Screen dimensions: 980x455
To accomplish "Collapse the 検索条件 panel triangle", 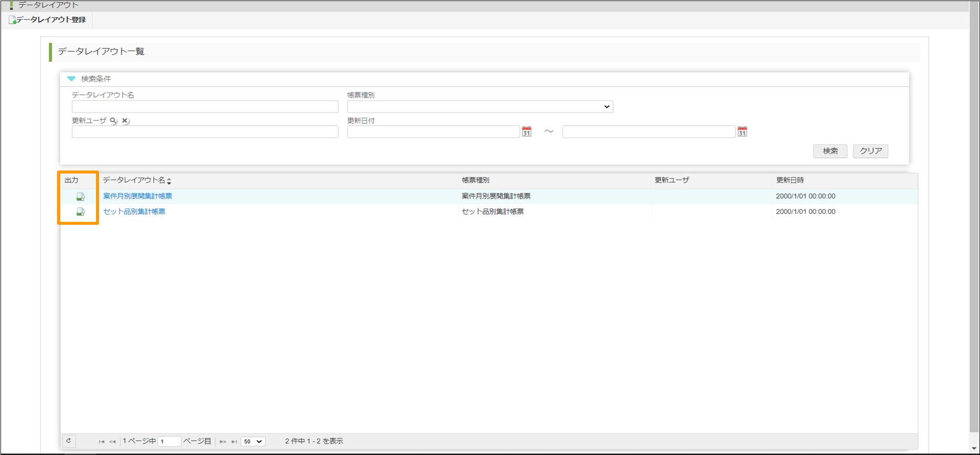I will (x=71, y=79).
